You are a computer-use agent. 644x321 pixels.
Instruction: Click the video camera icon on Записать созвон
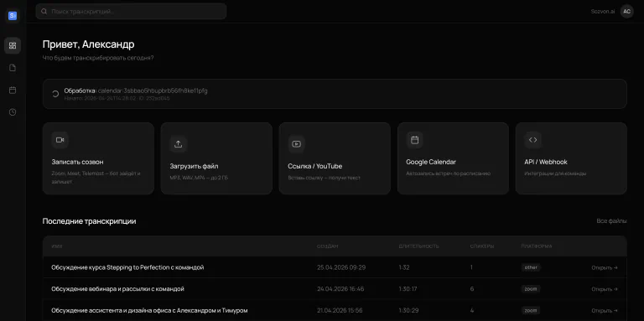coord(60,140)
